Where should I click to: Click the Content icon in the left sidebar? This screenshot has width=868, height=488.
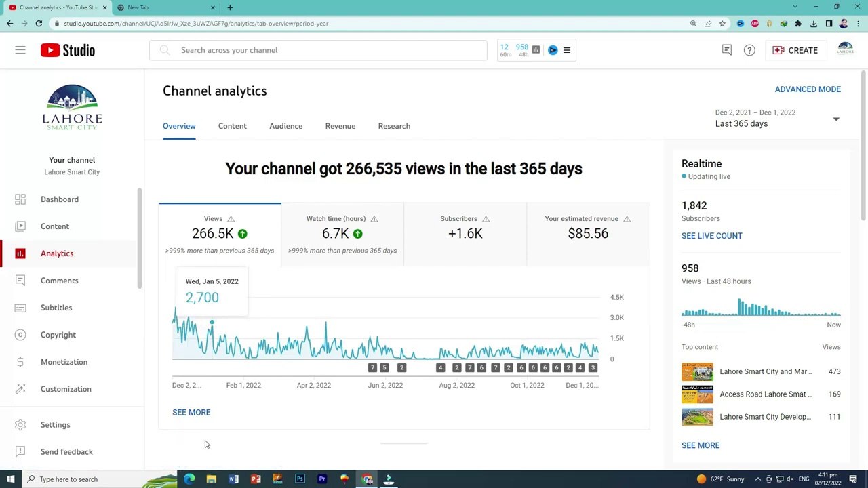point(20,226)
